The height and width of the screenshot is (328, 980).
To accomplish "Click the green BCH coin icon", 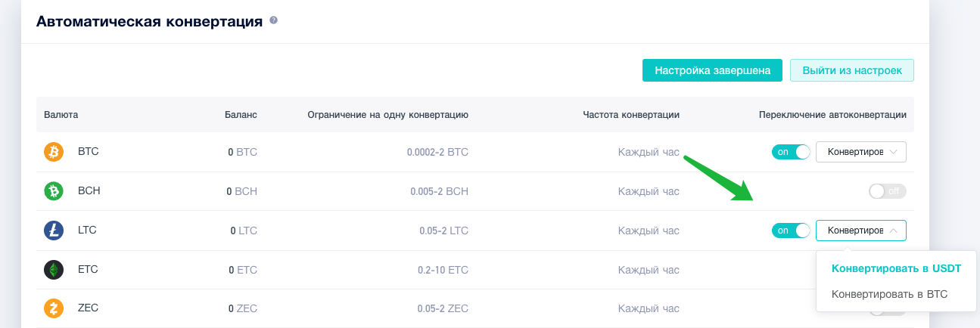I will coord(54,191).
